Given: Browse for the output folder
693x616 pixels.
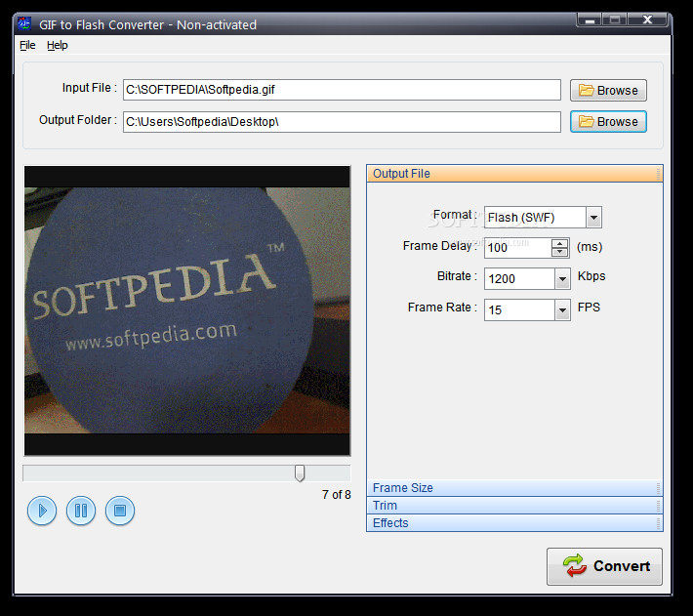Looking at the screenshot, I should coord(608,121).
